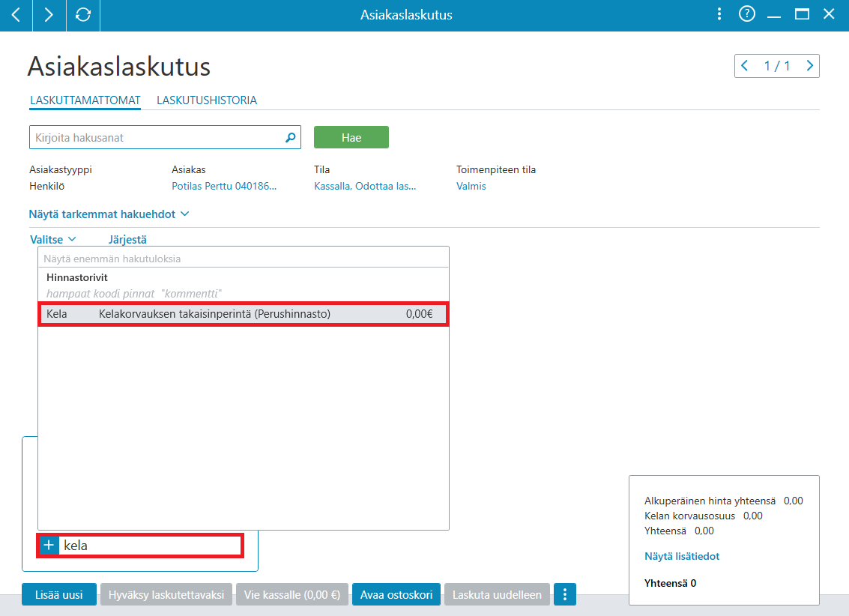Screen dimensions: 849x616
Task: Minimize the Asiakaslaskutus window
Action: (x=774, y=15)
